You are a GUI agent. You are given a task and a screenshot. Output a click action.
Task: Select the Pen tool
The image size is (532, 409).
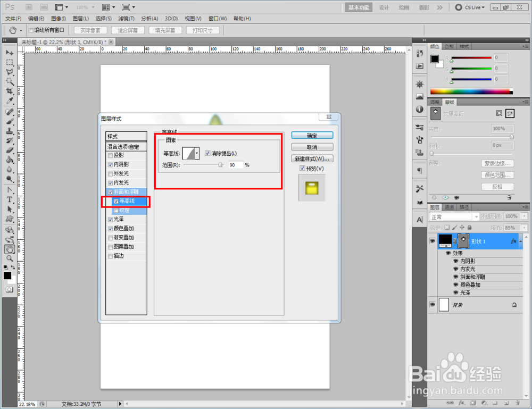tap(10, 190)
